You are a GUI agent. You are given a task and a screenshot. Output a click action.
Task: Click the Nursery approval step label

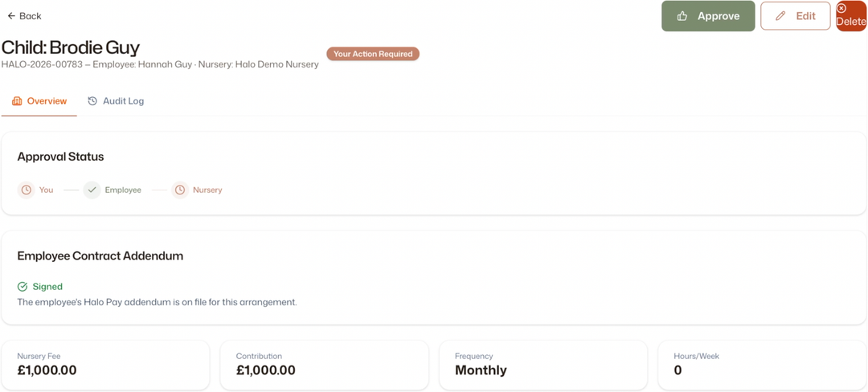click(207, 190)
